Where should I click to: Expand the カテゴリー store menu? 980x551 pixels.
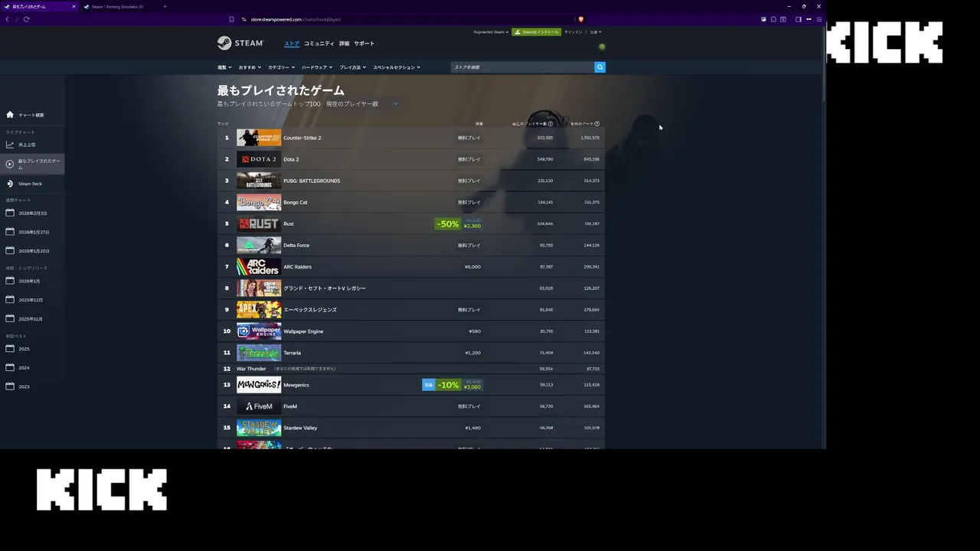[x=281, y=67]
